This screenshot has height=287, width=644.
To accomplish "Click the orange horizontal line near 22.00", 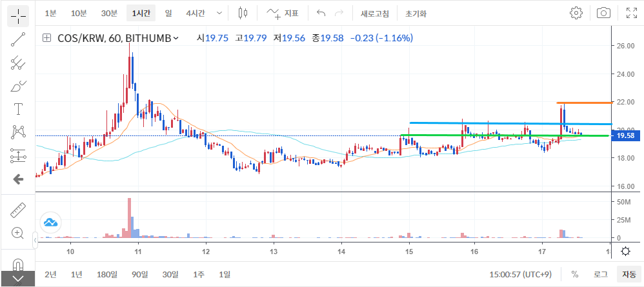I will click(x=584, y=103).
